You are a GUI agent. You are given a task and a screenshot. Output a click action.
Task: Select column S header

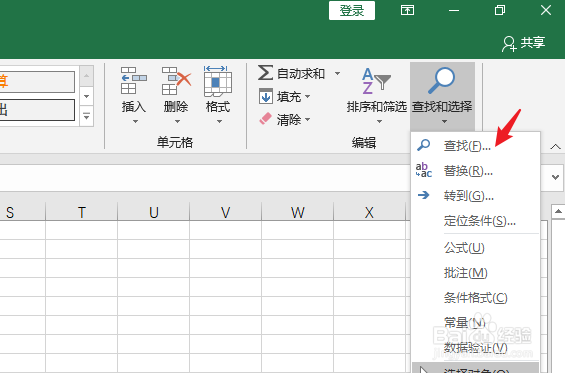(23, 212)
